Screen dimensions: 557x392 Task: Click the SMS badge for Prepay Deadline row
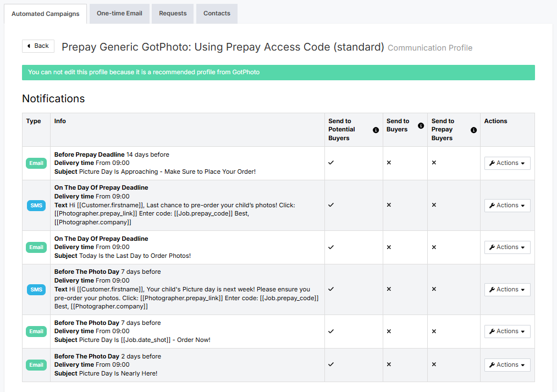pos(36,206)
